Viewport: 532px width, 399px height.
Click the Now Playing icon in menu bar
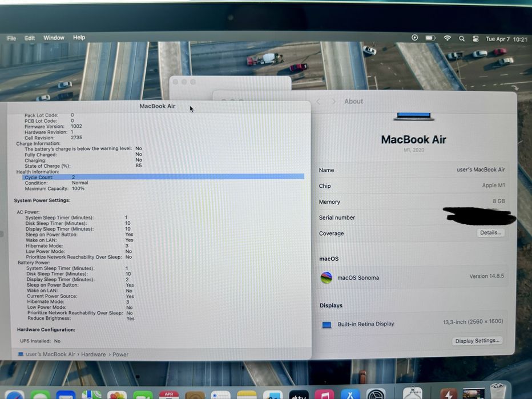[414, 38]
